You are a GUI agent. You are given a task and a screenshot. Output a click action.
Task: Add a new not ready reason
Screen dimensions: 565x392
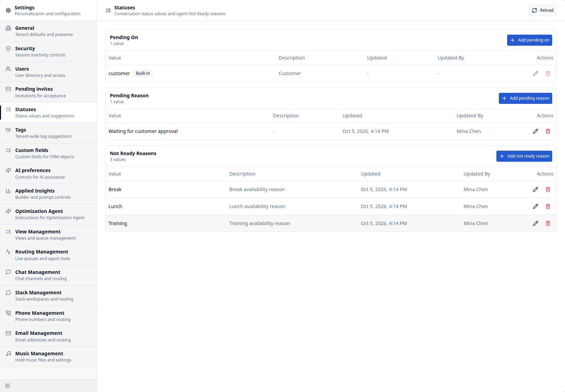coord(524,156)
